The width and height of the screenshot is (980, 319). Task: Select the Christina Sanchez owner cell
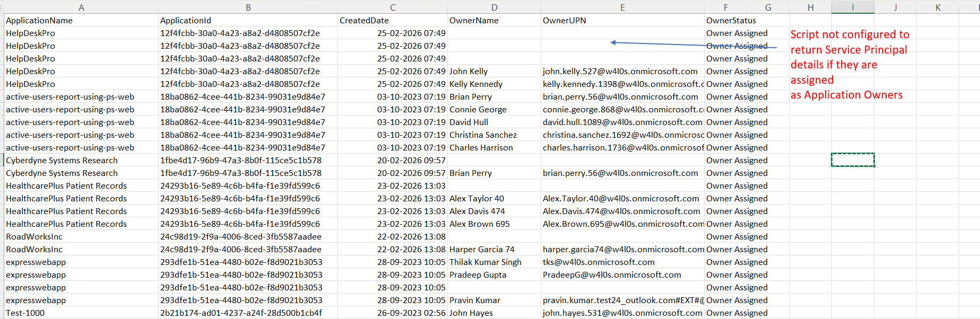click(x=483, y=135)
